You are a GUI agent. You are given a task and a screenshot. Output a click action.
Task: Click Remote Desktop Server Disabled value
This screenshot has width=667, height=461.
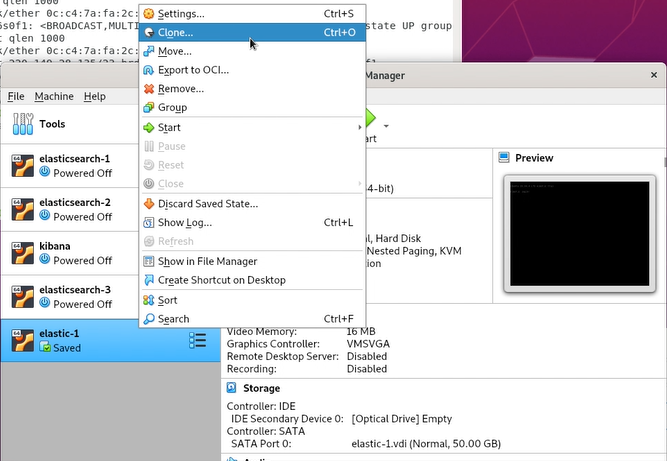[367, 356]
